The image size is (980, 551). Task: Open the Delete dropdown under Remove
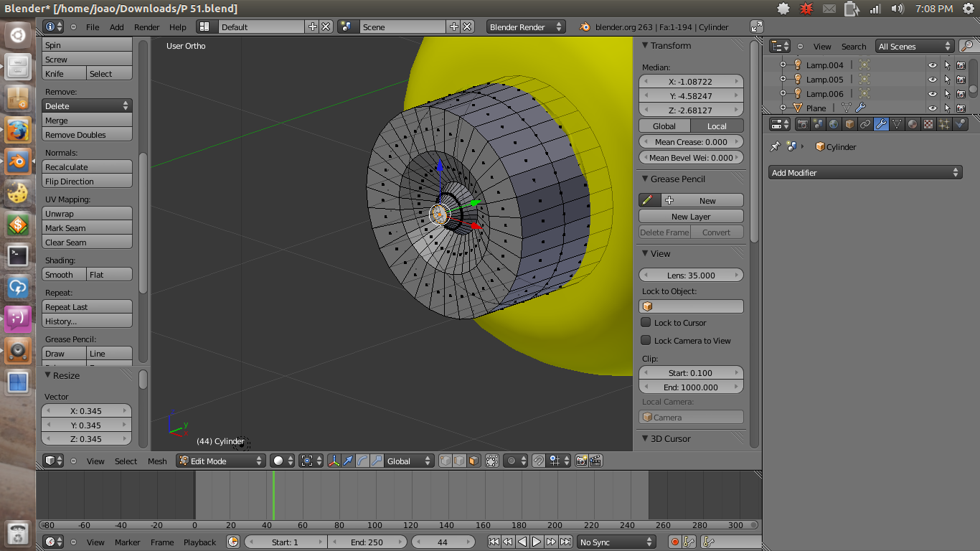coord(87,105)
